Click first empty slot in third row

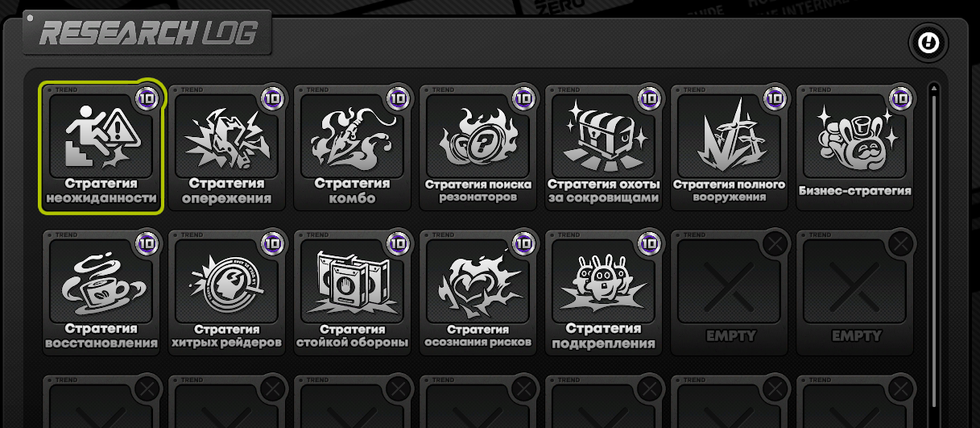click(101, 401)
